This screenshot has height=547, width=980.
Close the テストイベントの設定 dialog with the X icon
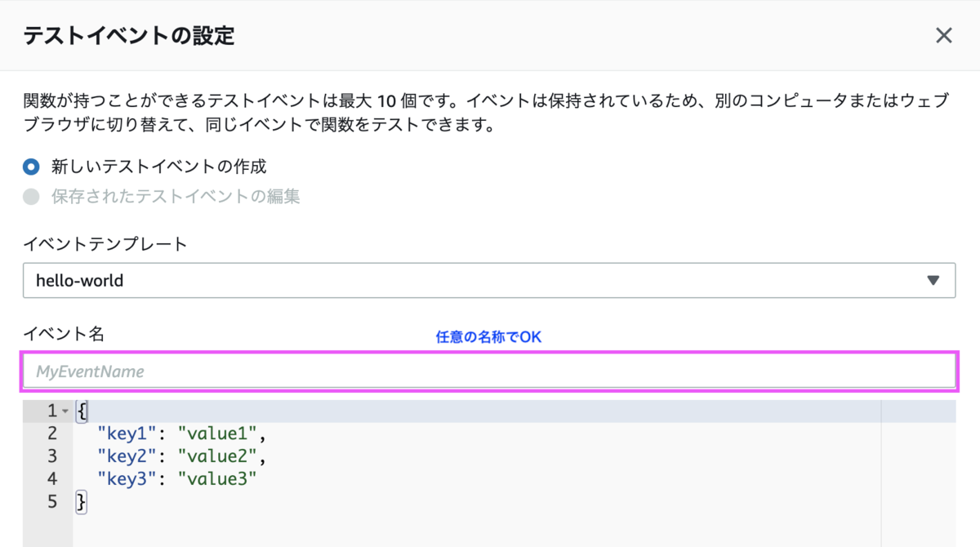click(x=943, y=35)
